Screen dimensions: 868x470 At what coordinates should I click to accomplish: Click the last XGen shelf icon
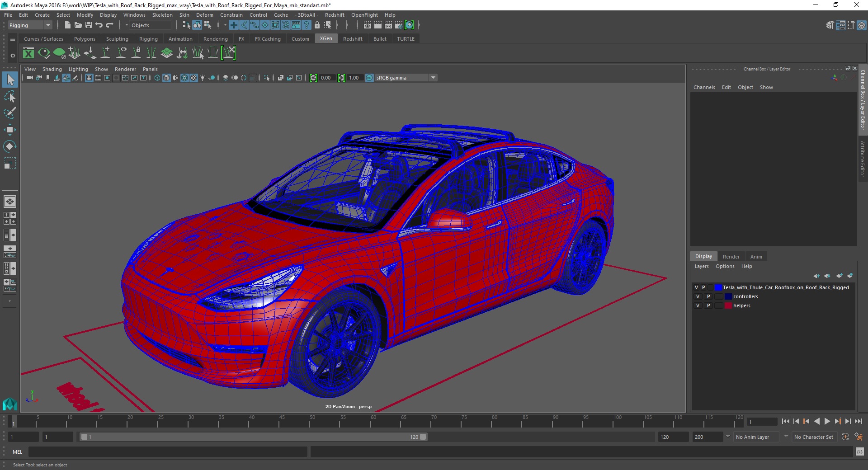coord(229,53)
